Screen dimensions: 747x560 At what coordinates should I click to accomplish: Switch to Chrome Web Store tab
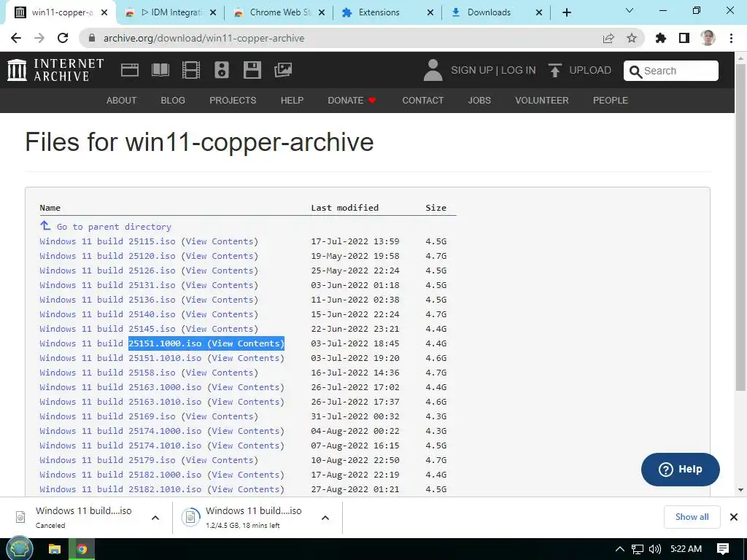click(x=278, y=12)
